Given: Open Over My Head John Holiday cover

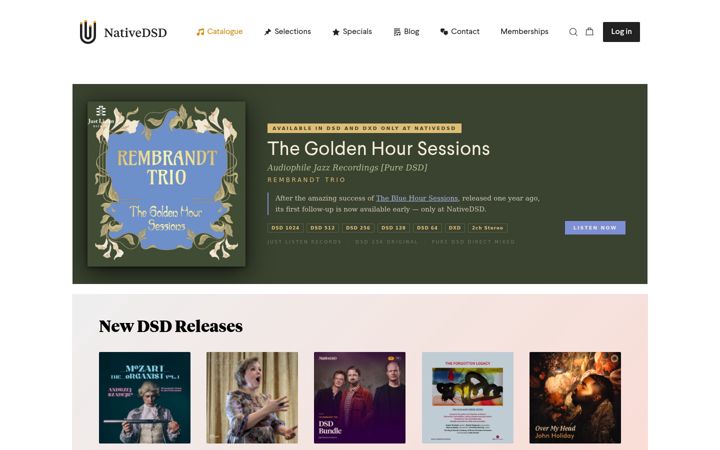Looking at the screenshot, I should click(575, 398).
